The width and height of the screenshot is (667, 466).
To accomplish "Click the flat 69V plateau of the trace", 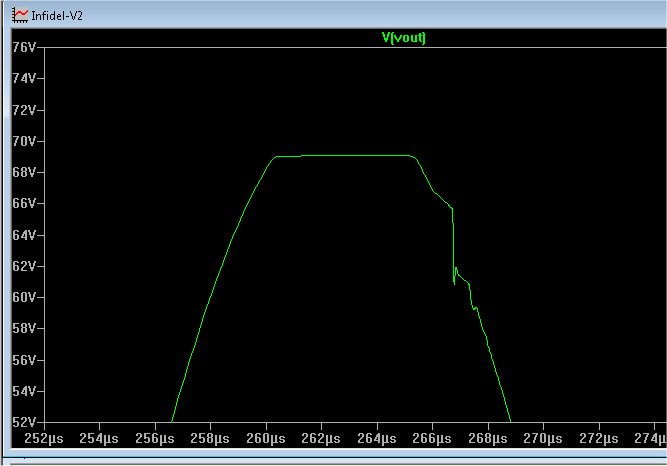I will (345, 156).
